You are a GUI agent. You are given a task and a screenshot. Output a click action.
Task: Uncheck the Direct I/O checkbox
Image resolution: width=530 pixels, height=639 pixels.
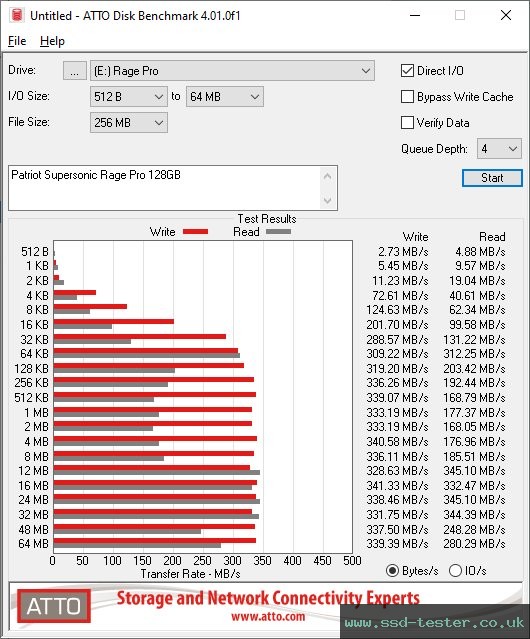coord(407,71)
